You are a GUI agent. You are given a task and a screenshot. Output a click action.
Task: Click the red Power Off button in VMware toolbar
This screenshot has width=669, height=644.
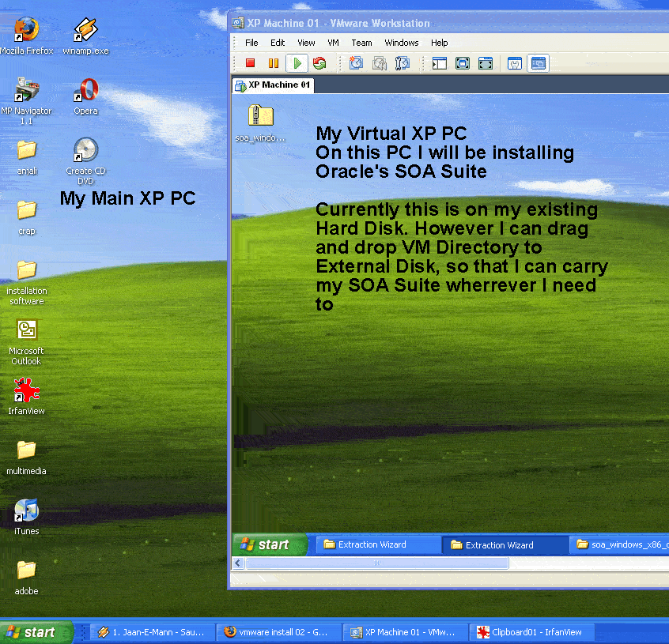pos(251,63)
